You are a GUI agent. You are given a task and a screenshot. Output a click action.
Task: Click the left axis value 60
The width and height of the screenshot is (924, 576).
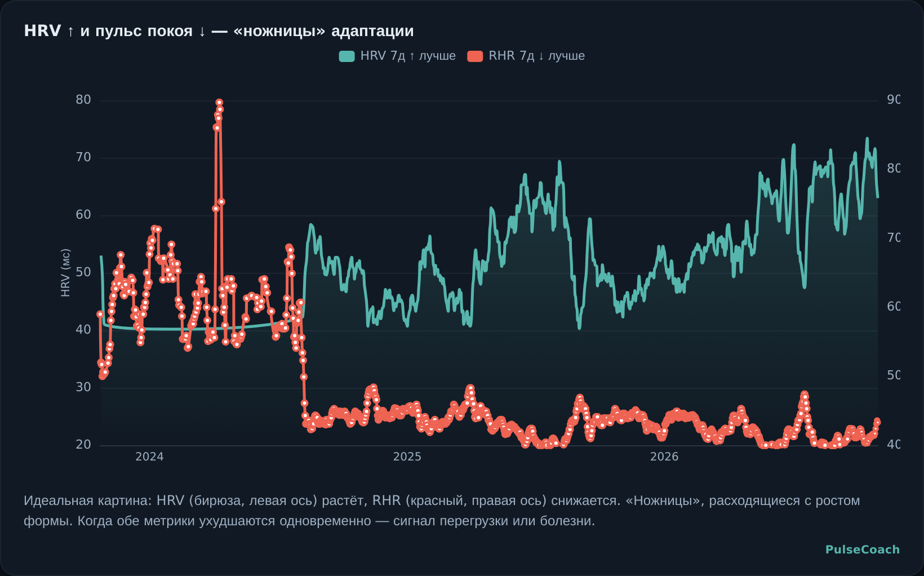pos(83,215)
